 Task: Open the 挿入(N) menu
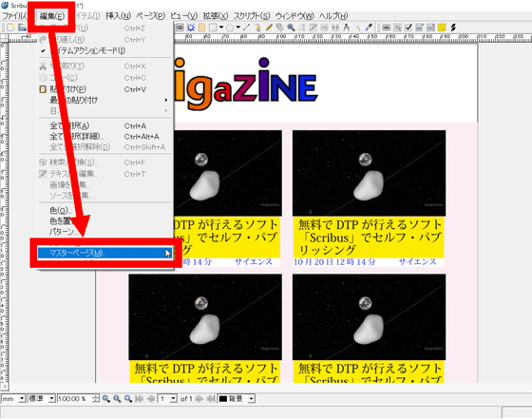(x=118, y=15)
